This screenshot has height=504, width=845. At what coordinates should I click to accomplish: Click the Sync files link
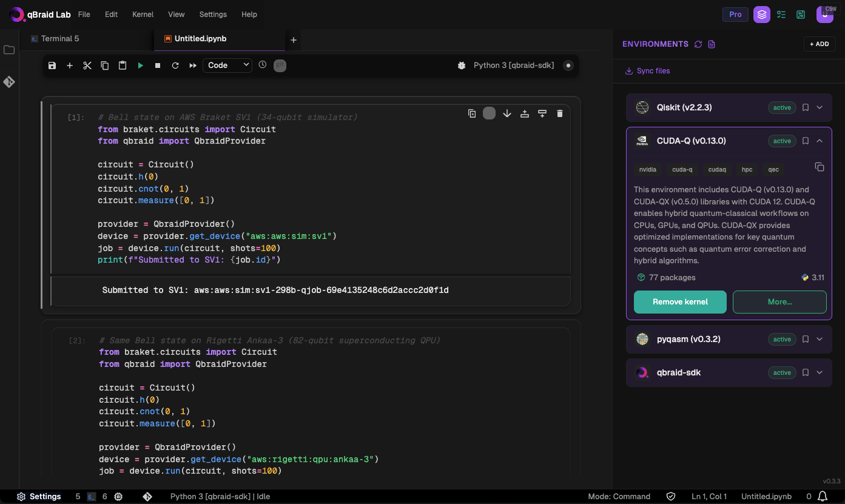(648, 71)
